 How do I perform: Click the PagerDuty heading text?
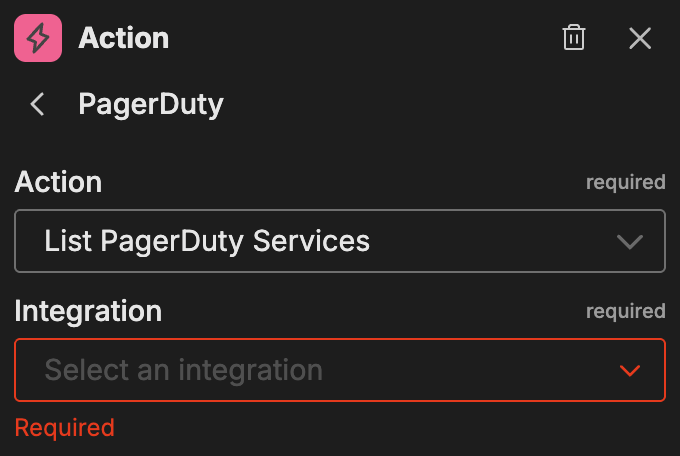[151, 104]
